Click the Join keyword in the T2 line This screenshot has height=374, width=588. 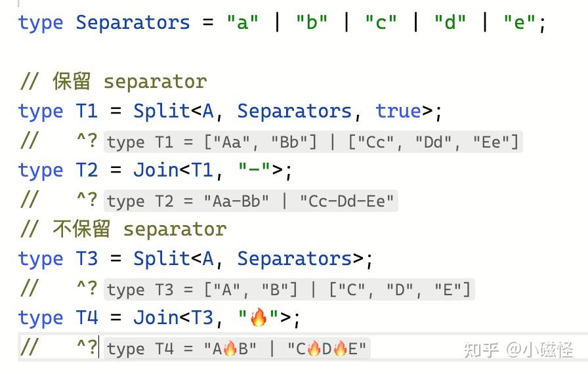(x=156, y=170)
